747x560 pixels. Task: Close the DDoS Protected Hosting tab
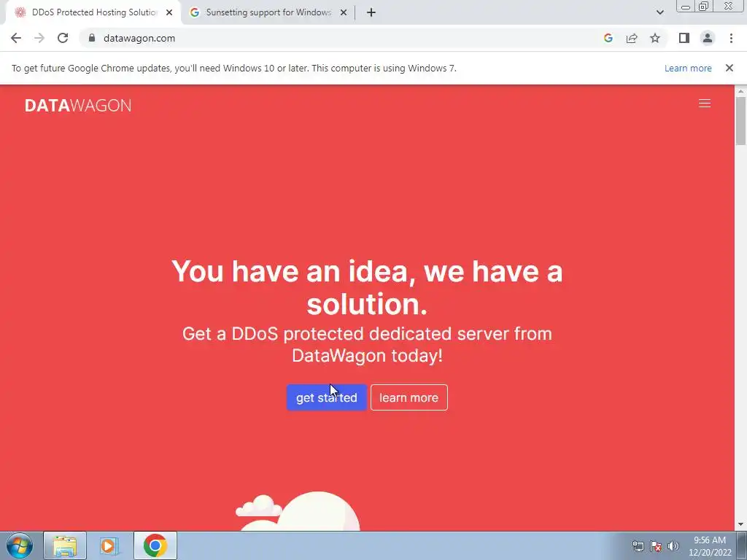point(169,12)
